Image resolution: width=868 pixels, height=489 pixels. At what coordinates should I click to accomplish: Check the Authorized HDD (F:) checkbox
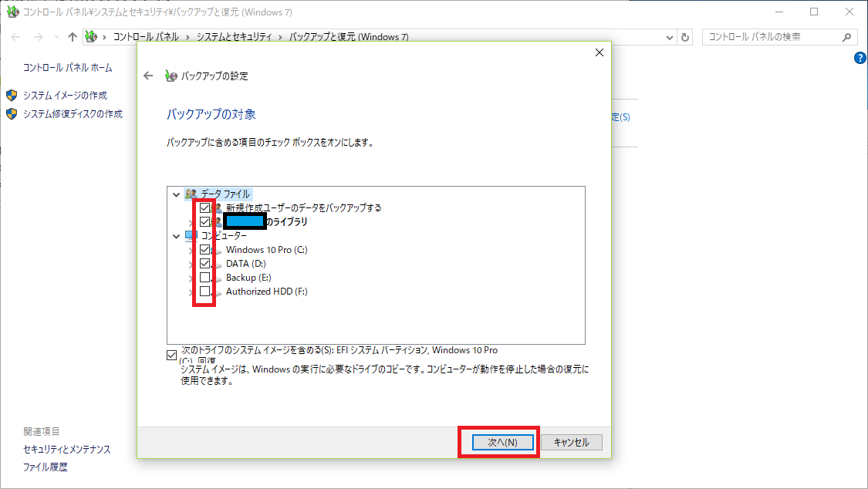[204, 292]
